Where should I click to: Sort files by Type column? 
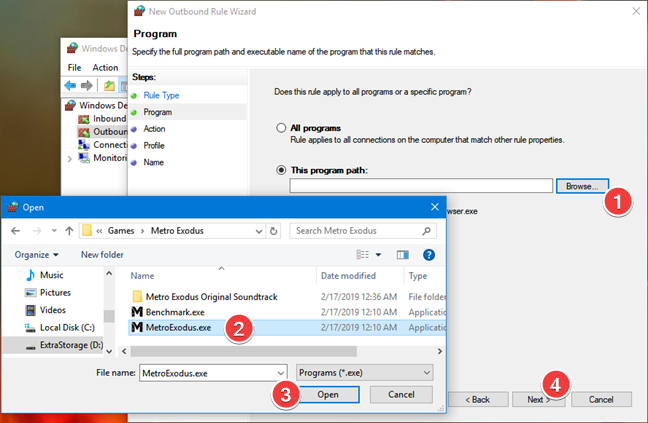[418, 276]
